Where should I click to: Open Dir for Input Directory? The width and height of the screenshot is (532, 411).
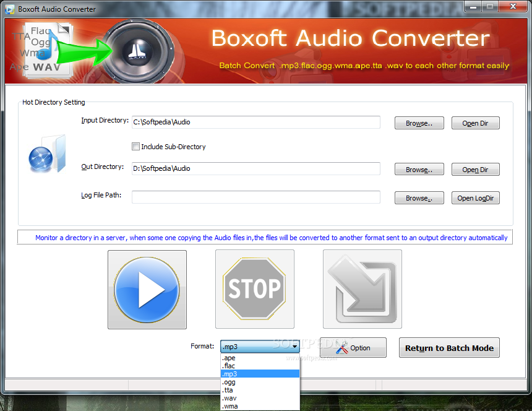475,123
